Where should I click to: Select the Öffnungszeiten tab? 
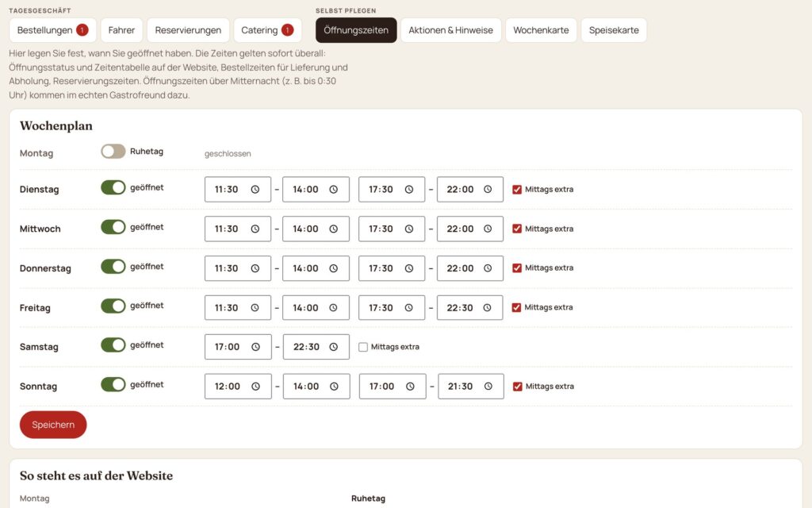(356, 30)
